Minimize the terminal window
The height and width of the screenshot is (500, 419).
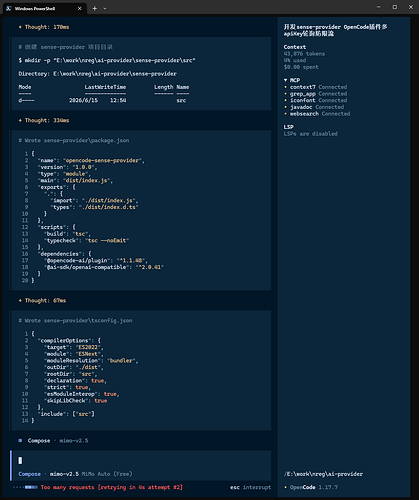[x=379, y=7]
